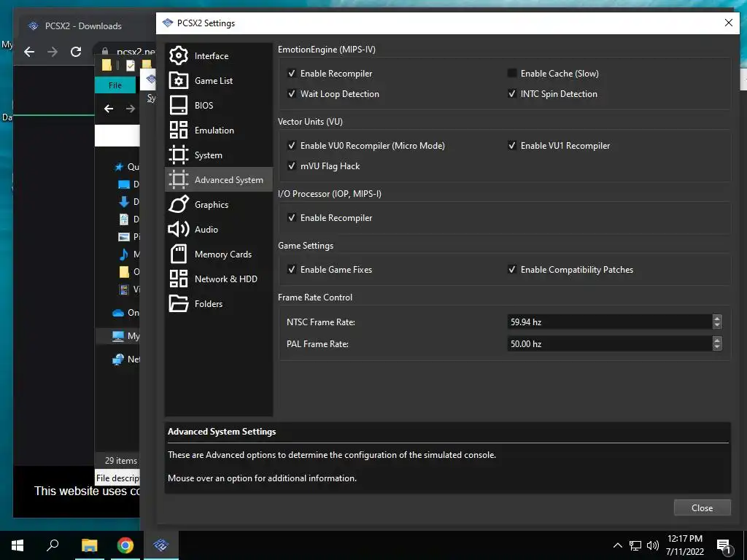Viewport: 747px width, 560px height.
Task: Toggle Enable VU1 Recompiler checkbox
Action: 512,145
